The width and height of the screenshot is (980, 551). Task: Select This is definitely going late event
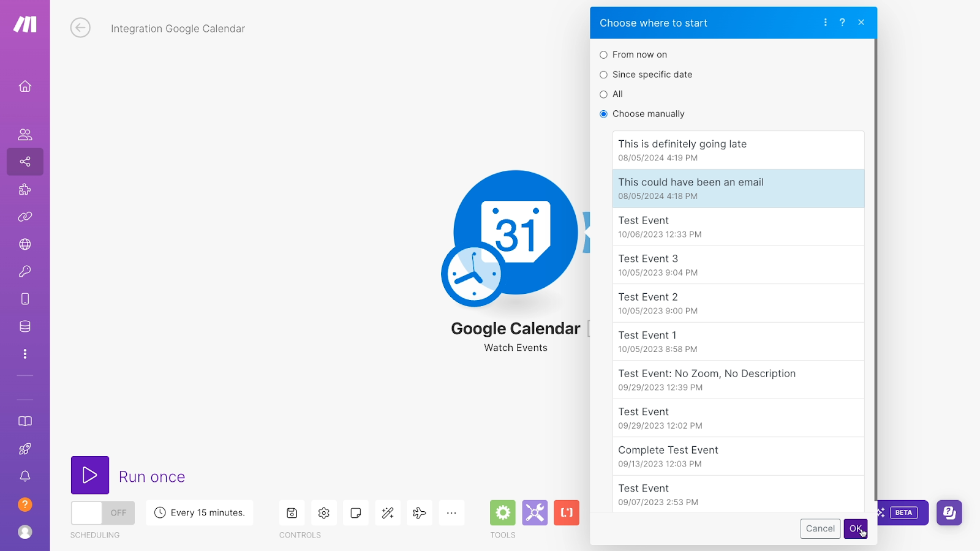(x=738, y=150)
